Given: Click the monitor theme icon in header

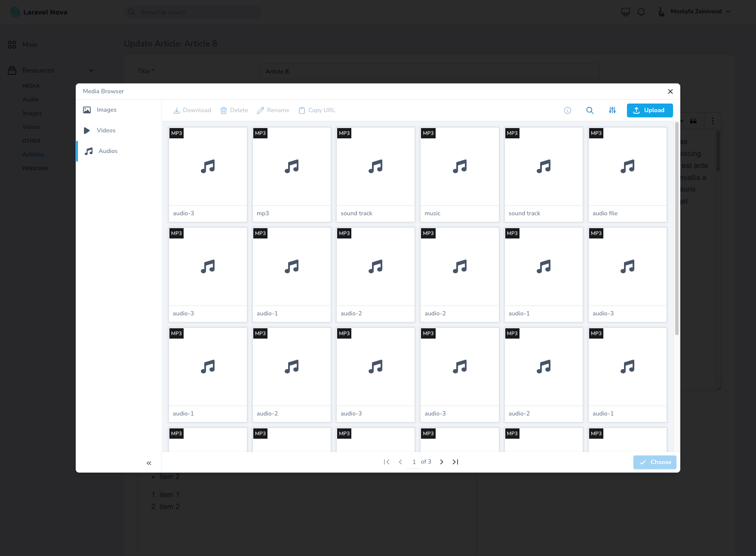Looking at the screenshot, I should coord(626,12).
